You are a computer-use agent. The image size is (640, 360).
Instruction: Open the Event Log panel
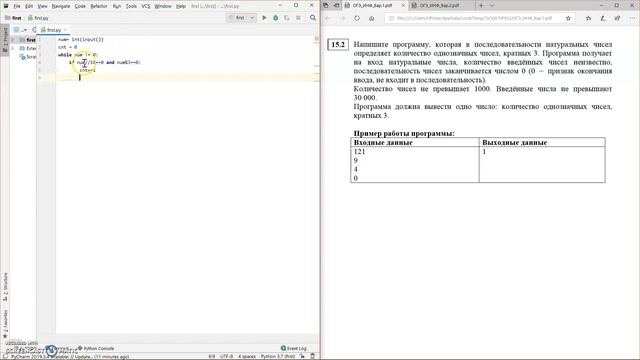(x=293, y=348)
